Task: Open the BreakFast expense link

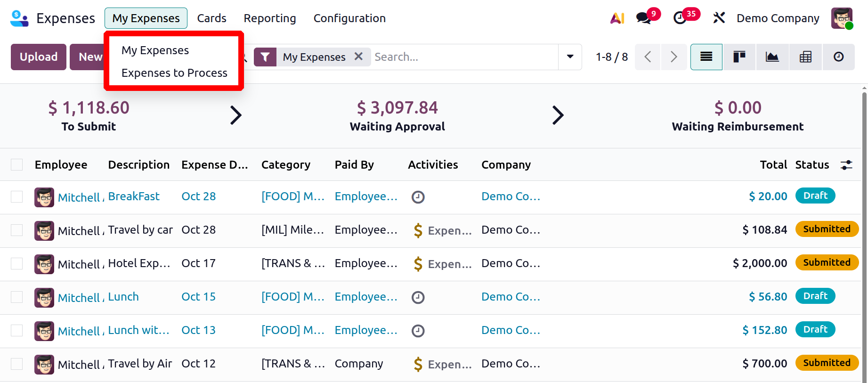Action: click(x=134, y=196)
